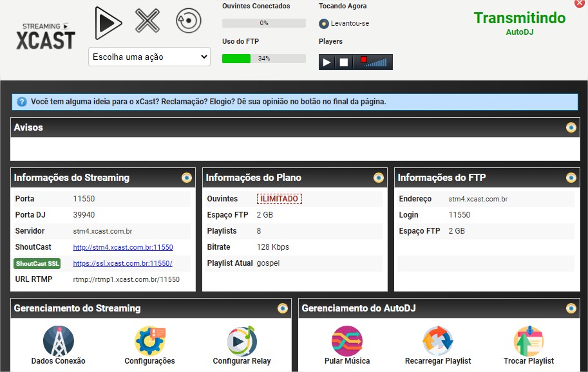The width and height of the screenshot is (588, 372).
Task: Stop the small player playback
Action: point(343,62)
